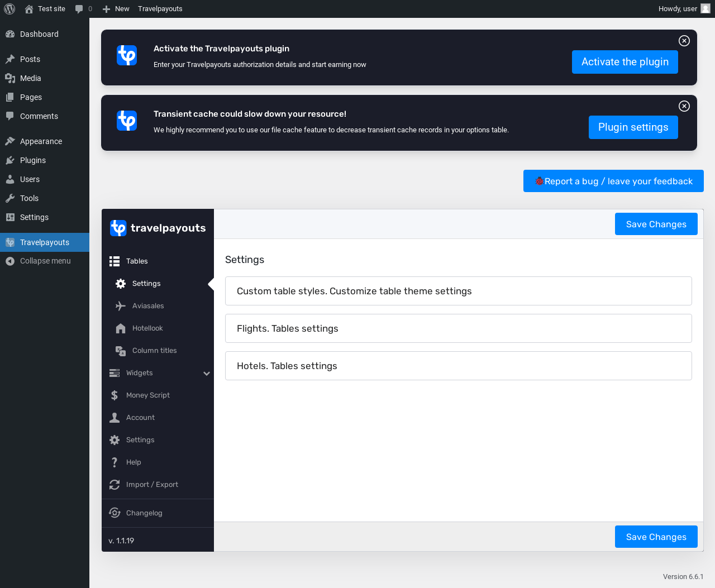Click Activate the plugin button

[625, 62]
